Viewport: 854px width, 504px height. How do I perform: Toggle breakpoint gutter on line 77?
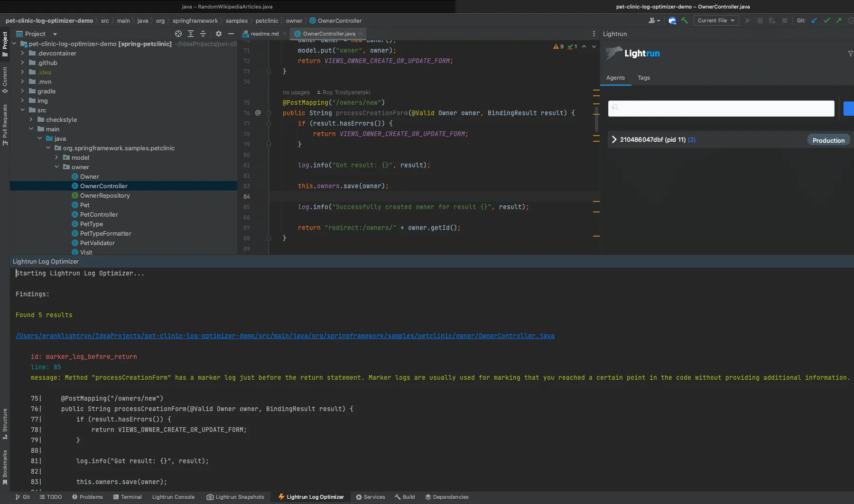[259, 123]
